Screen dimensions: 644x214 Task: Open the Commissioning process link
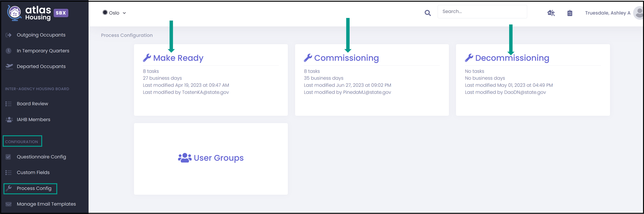click(x=346, y=58)
